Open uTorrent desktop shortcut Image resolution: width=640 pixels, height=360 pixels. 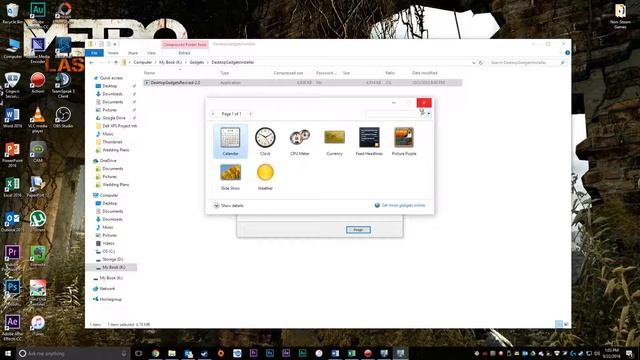(38, 221)
